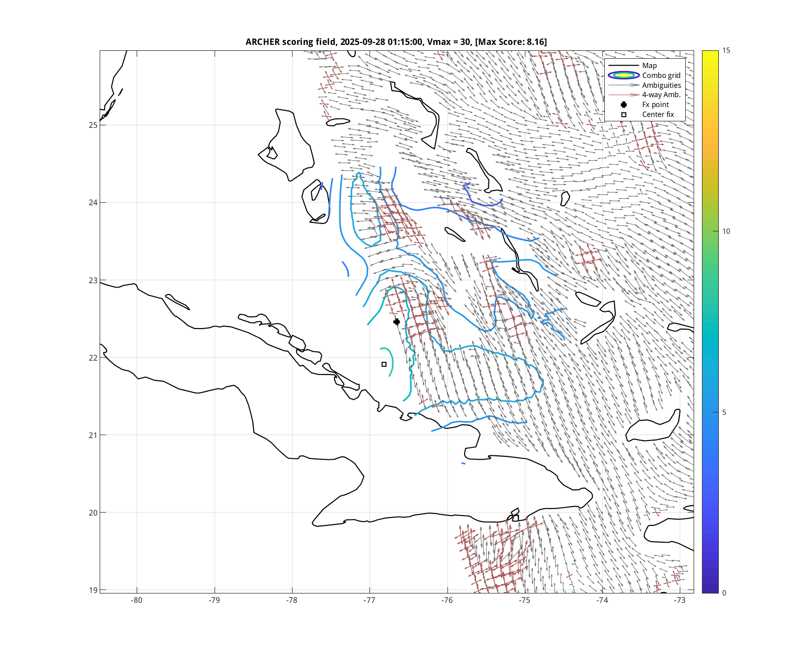The height and width of the screenshot is (666, 812).
Task: Click the Fx point symbol in legend
Action: tap(624, 105)
